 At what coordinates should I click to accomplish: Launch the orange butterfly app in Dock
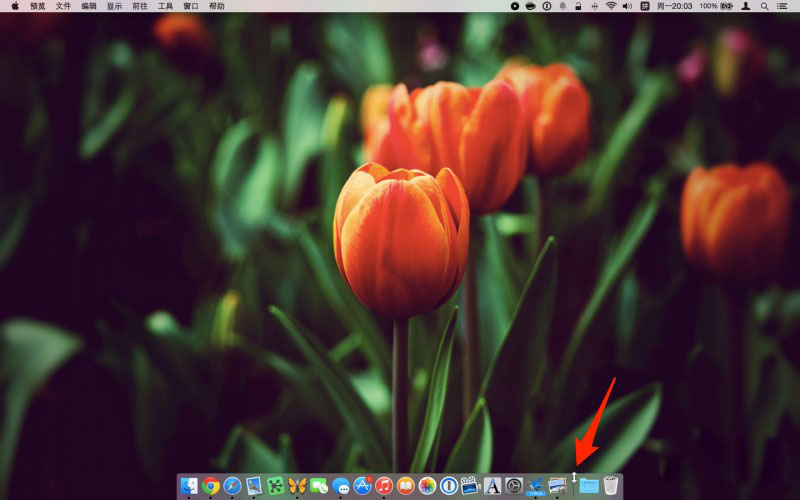(x=297, y=486)
